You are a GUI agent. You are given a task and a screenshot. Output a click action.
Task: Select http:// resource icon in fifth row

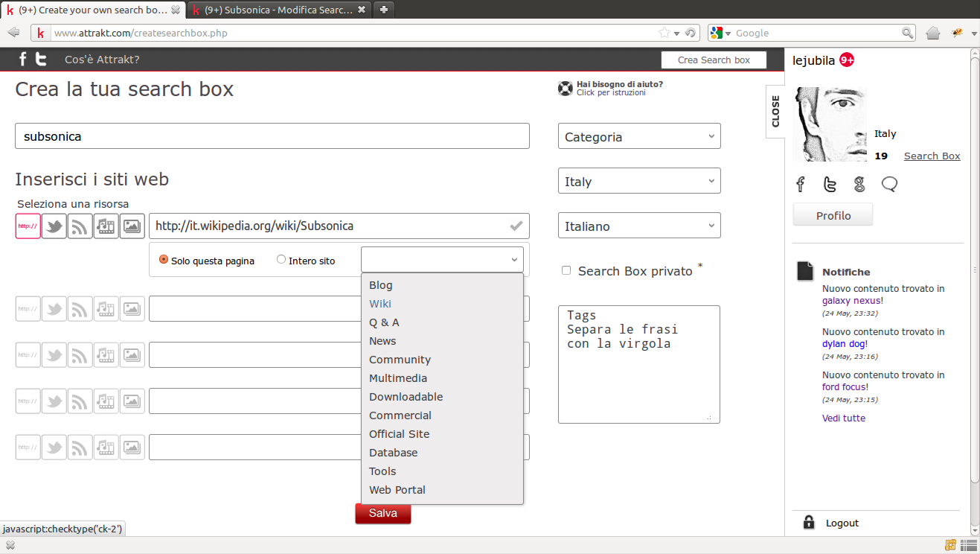pyautogui.click(x=28, y=447)
